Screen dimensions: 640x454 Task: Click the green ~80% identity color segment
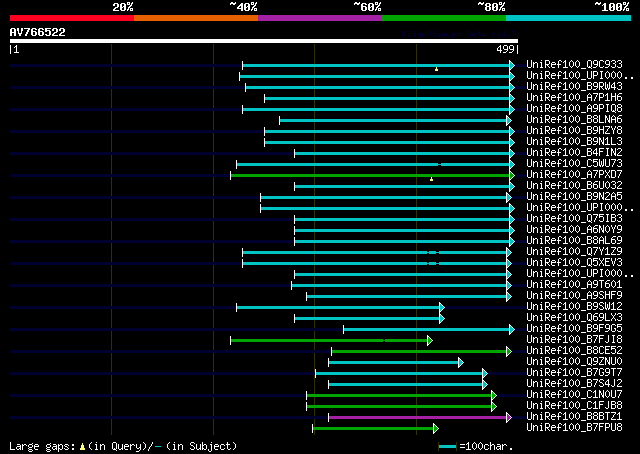click(x=444, y=18)
